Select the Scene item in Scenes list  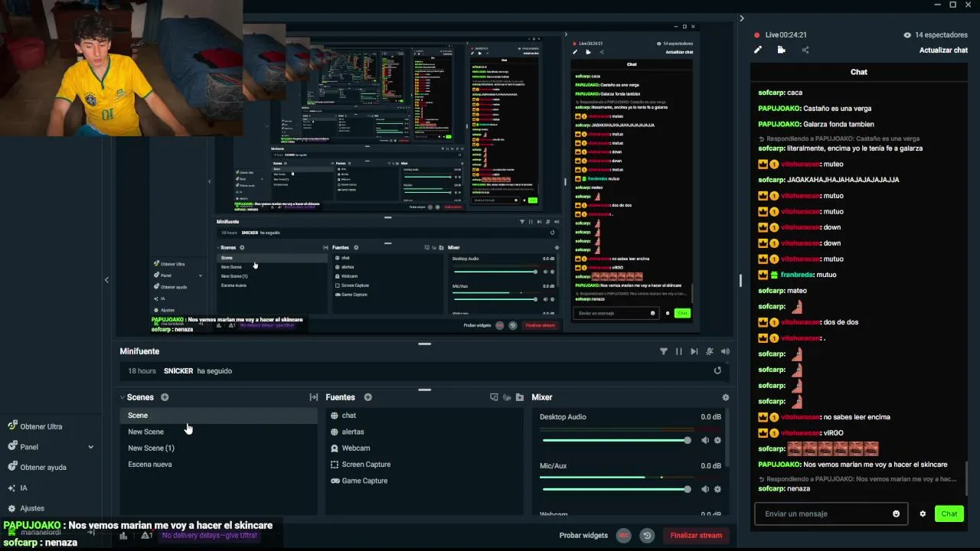218,416
